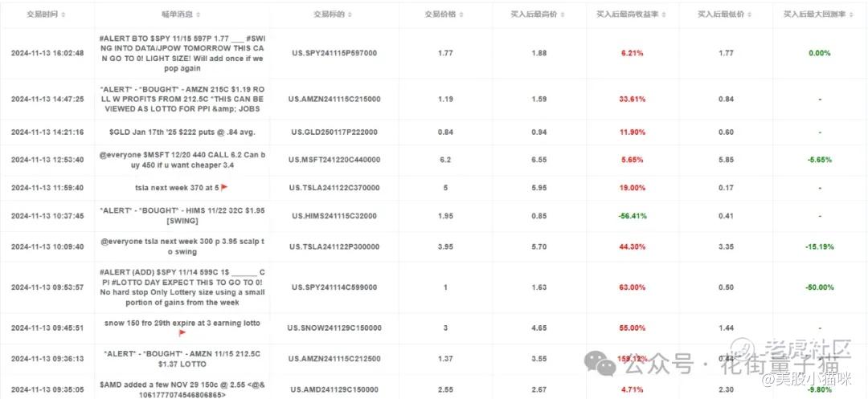The width and height of the screenshot is (868, 399).
Task: Select the 33.61% return value
Action: 632,100
